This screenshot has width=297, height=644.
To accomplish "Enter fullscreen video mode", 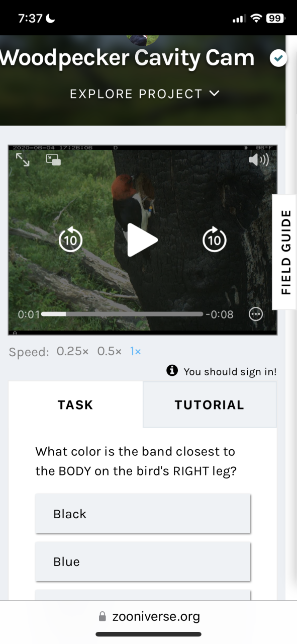I will point(23,160).
